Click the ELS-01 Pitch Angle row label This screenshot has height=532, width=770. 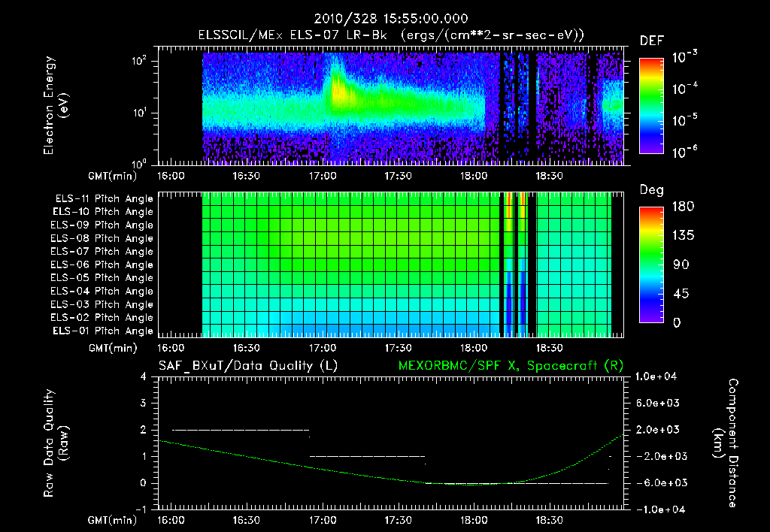click(x=103, y=331)
